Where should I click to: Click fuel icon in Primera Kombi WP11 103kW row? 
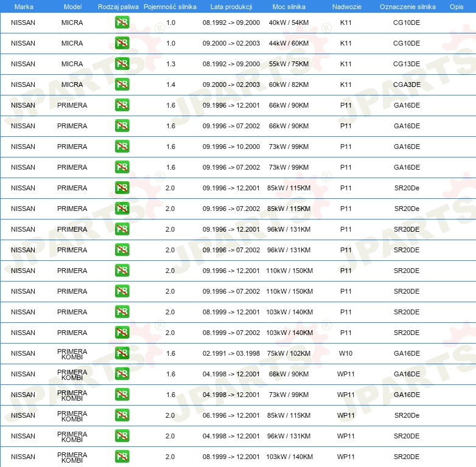(x=122, y=457)
